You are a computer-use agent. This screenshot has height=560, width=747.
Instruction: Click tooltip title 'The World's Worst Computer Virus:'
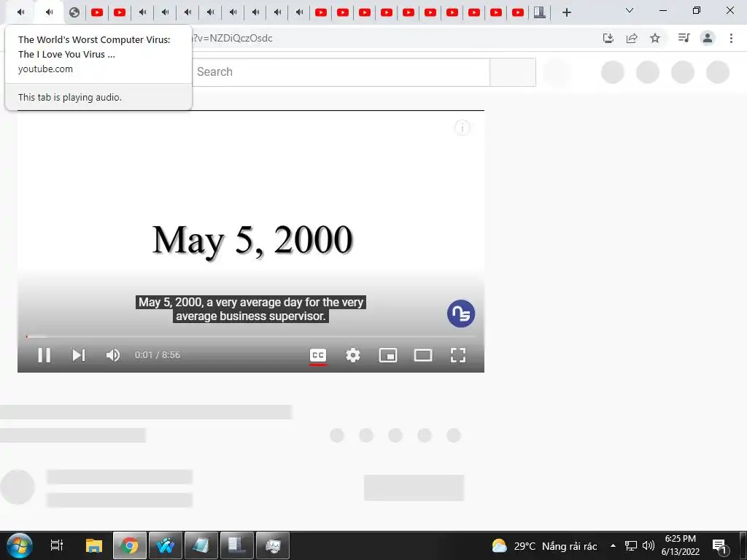pos(94,39)
